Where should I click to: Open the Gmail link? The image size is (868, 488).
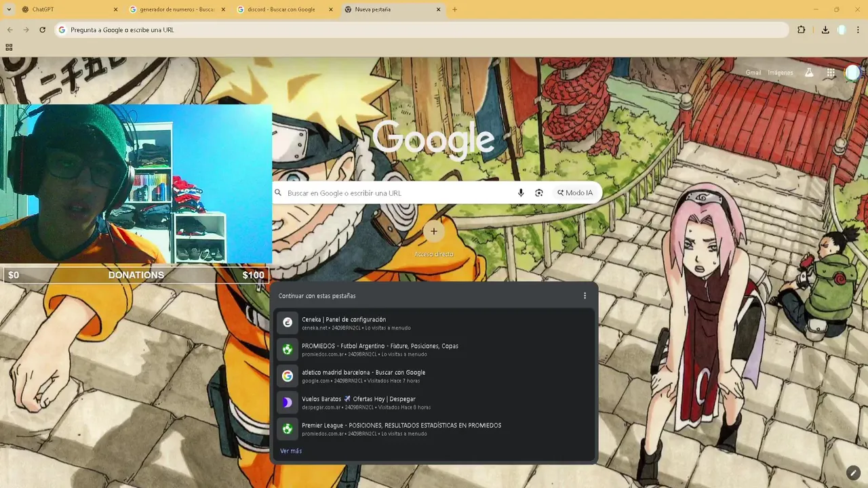click(x=753, y=73)
